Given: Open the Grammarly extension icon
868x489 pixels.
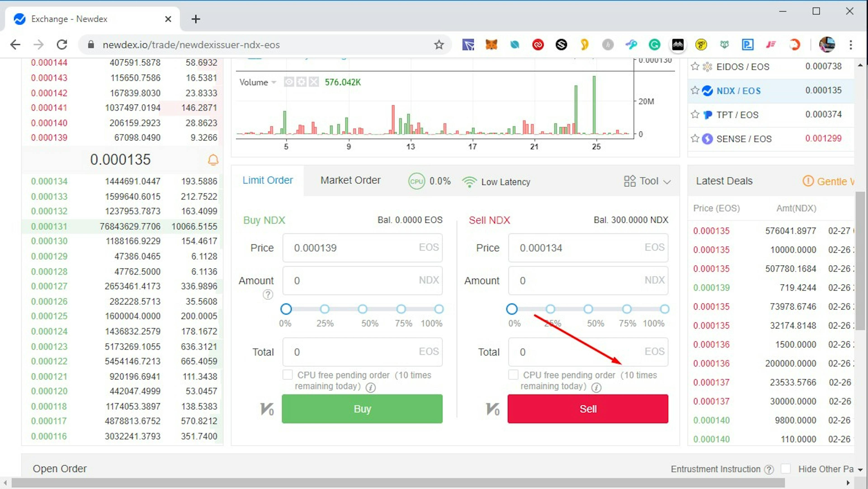Looking at the screenshot, I should coord(654,45).
